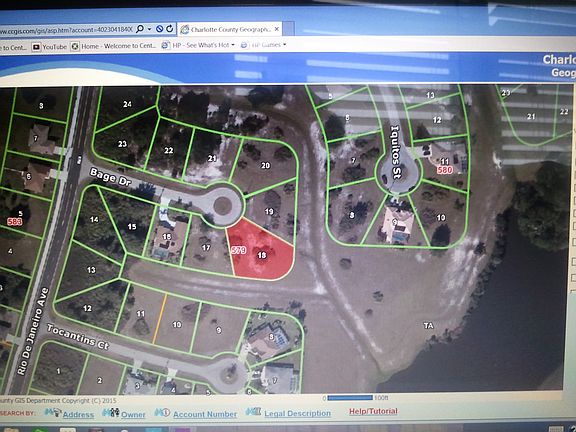This screenshot has width=576, height=432.
Task: Click the green Home bookmark favicon
Action: 75,46
